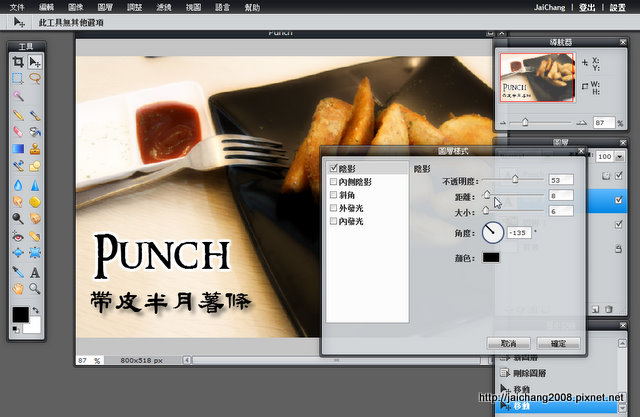The image size is (640, 417).
Task: Select the Bloat tool
Action: pos(18,253)
